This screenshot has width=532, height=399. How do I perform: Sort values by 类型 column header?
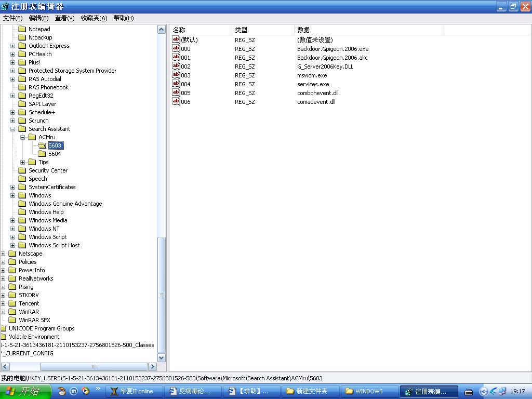point(263,30)
